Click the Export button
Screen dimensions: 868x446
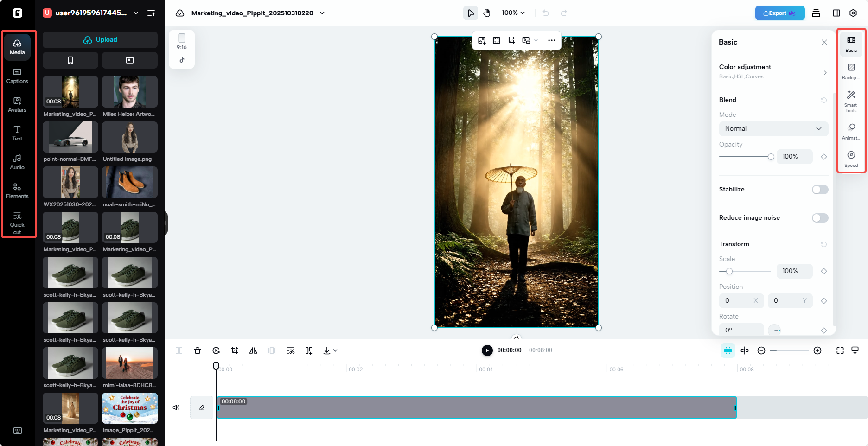(x=779, y=13)
